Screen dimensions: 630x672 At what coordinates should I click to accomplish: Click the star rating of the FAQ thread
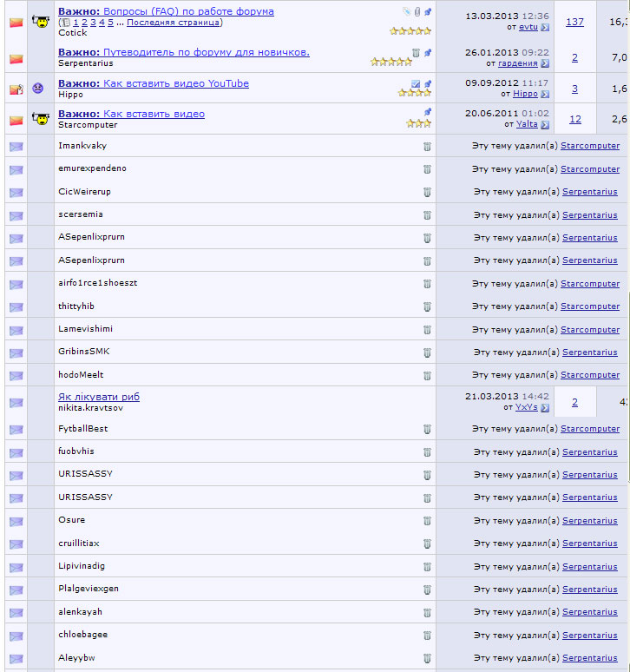pyautogui.click(x=410, y=30)
